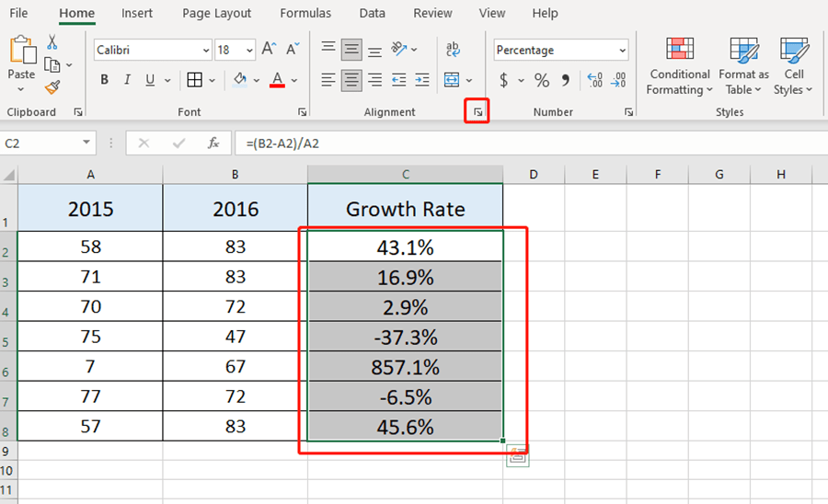Click the Cut scissors icon

coord(52,42)
